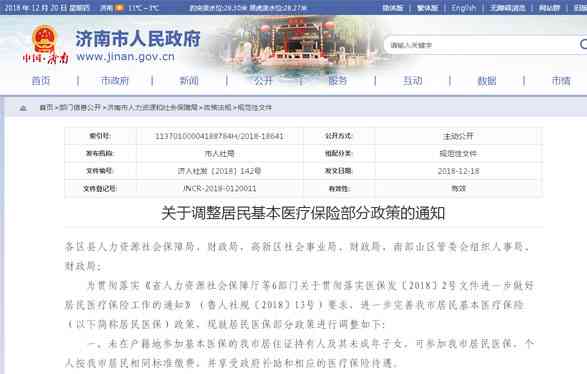Click the 中国·济南 calligraphy logo

tap(45, 58)
